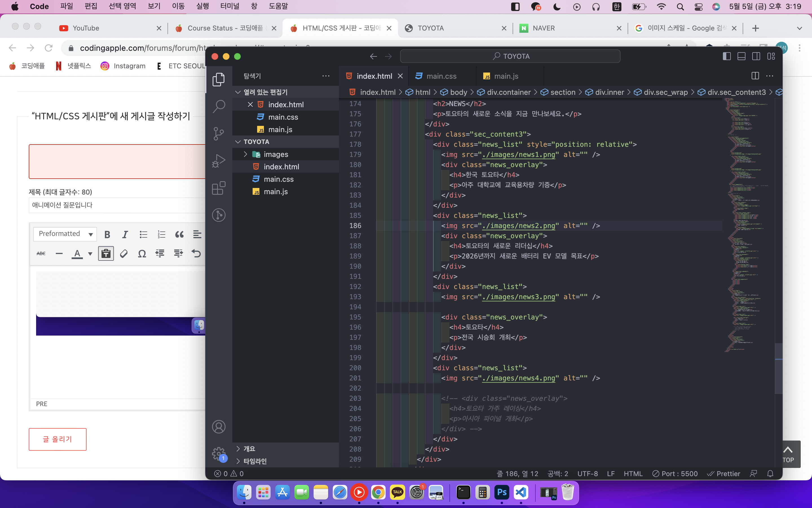
Task: Open the Manage gear icon in VS Code
Action: (x=219, y=454)
